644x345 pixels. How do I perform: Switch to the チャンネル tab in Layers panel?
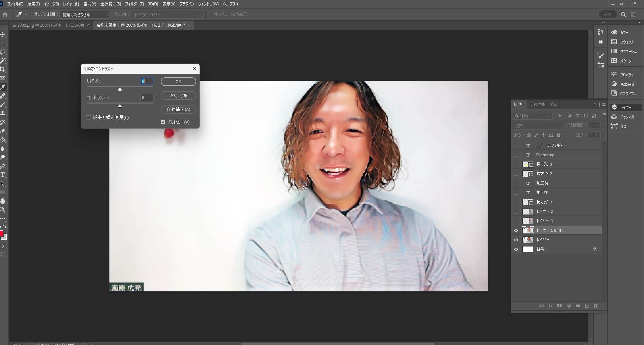(537, 104)
